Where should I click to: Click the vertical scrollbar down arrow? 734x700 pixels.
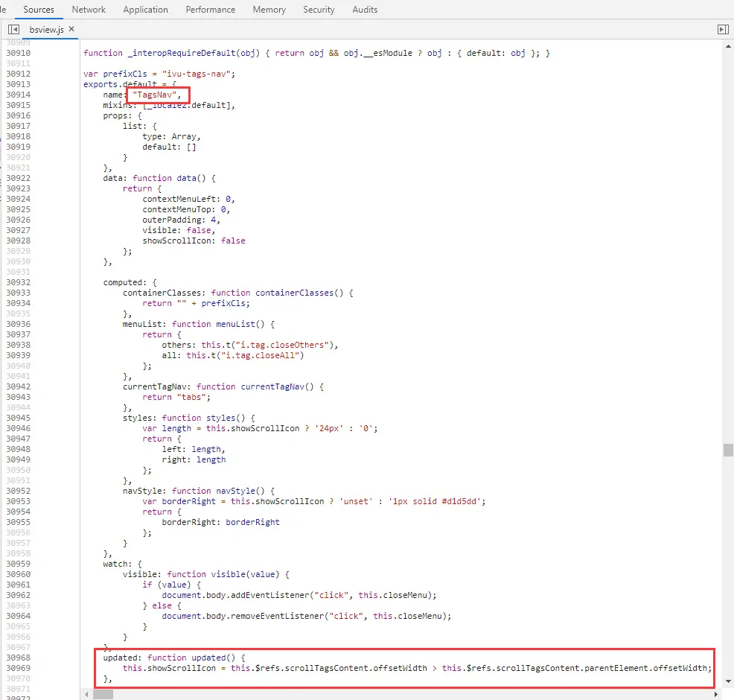728,681
